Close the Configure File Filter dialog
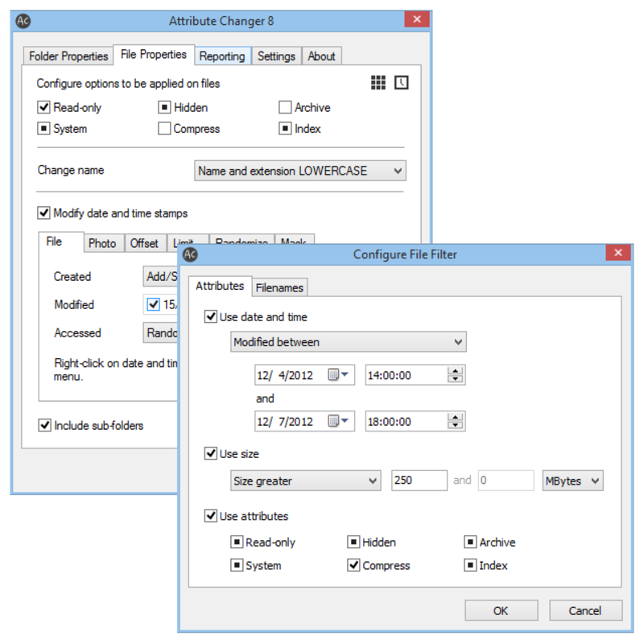This screenshot has width=644, height=644. [618, 253]
